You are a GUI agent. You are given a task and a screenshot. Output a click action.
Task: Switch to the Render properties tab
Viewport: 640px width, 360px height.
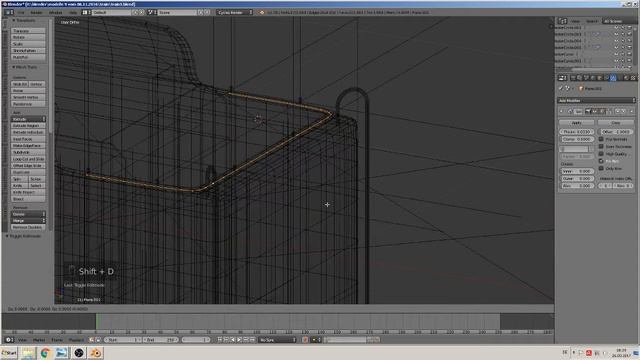[573, 78]
